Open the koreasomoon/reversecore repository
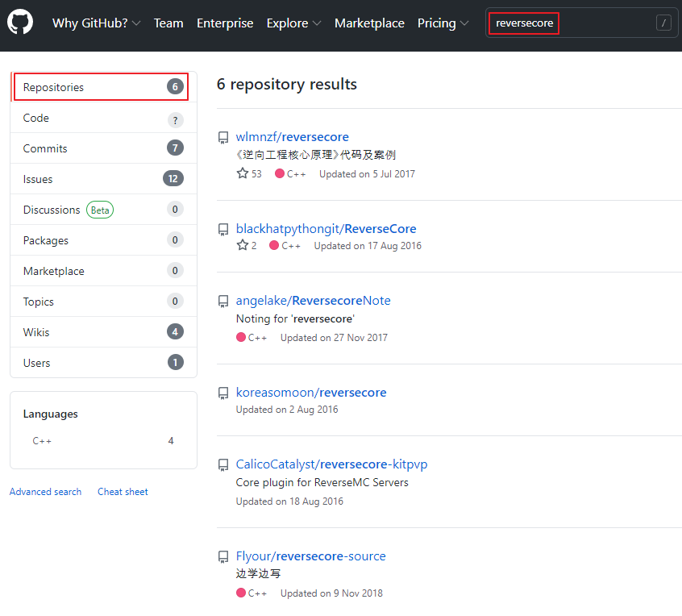Screen dimensions: 682x616 pyautogui.click(x=311, y=393)
